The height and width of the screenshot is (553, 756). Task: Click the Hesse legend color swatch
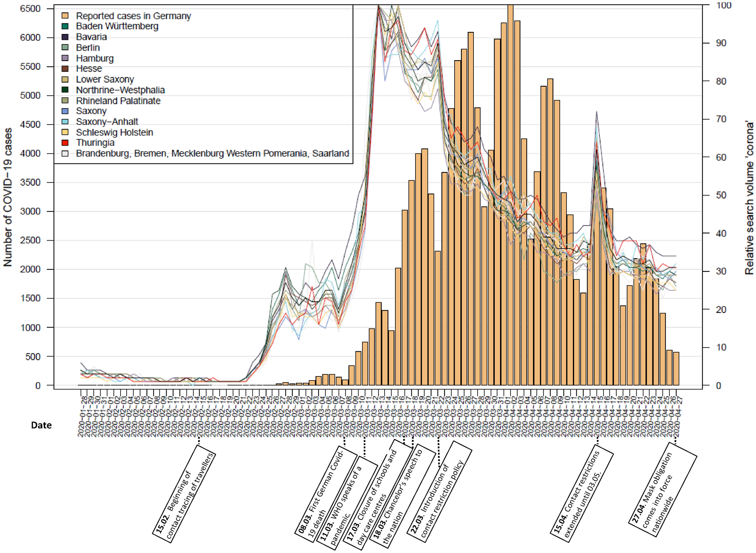[65, 69]
